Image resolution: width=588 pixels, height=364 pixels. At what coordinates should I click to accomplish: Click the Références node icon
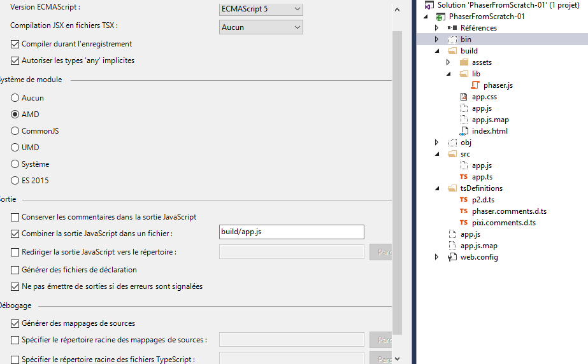[452, 28]
